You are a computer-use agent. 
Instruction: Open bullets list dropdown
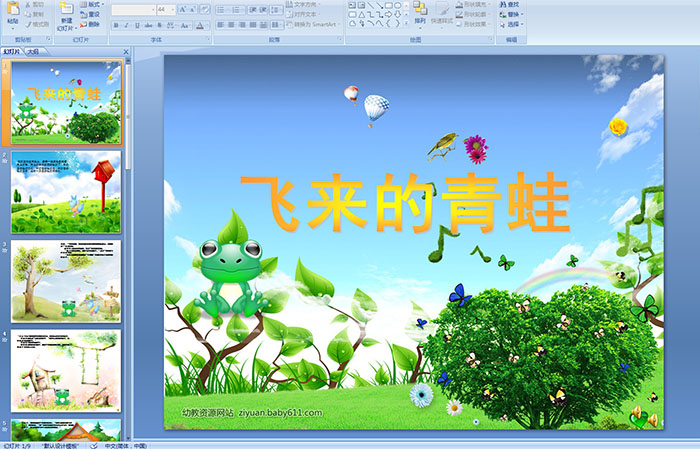pos(222,10)
